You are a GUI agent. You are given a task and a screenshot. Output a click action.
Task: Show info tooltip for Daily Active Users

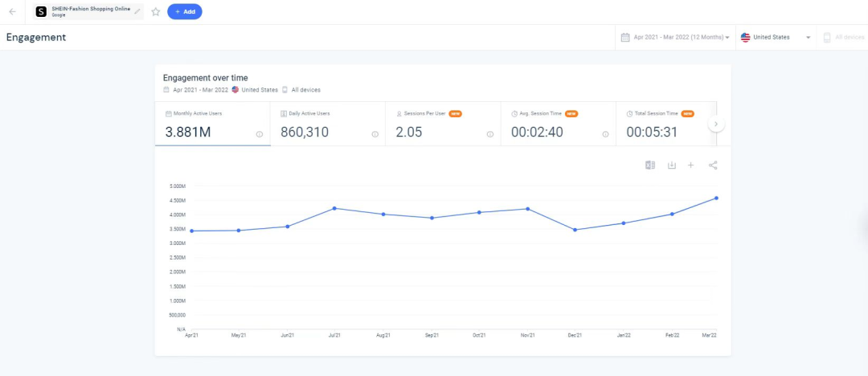tap(375, 134)
